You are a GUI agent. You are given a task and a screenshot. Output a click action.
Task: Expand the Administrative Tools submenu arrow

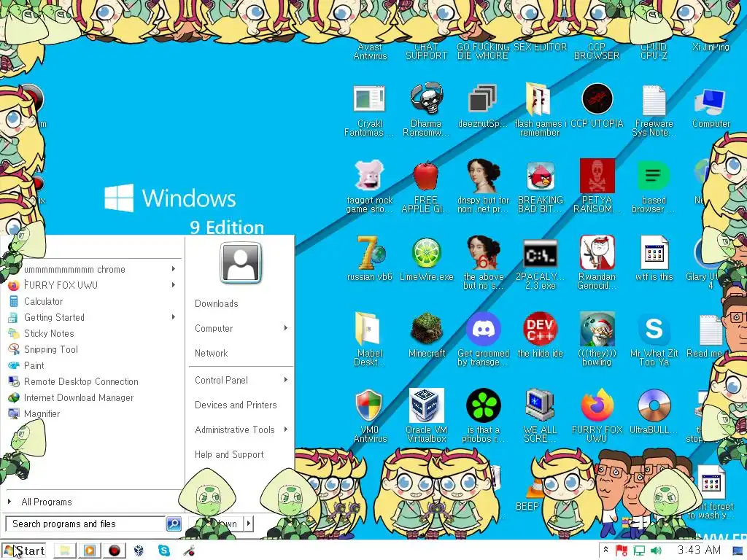(286, 429)
